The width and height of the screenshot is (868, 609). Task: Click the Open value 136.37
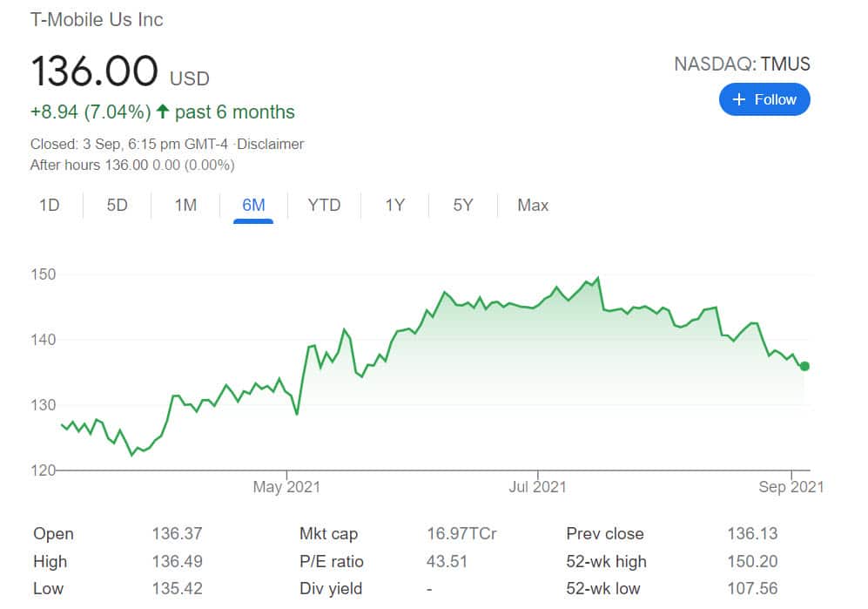[177, 533]
